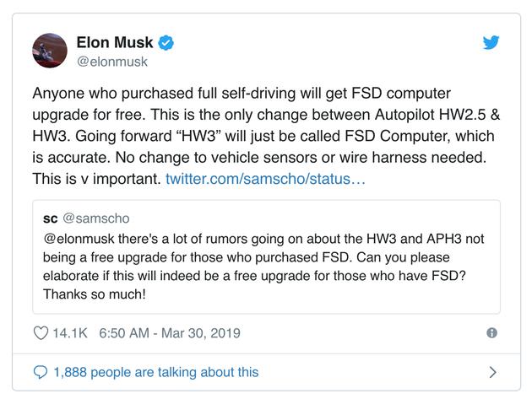
Task: Click the reply speech bubble icon
Action: (41, 372)
